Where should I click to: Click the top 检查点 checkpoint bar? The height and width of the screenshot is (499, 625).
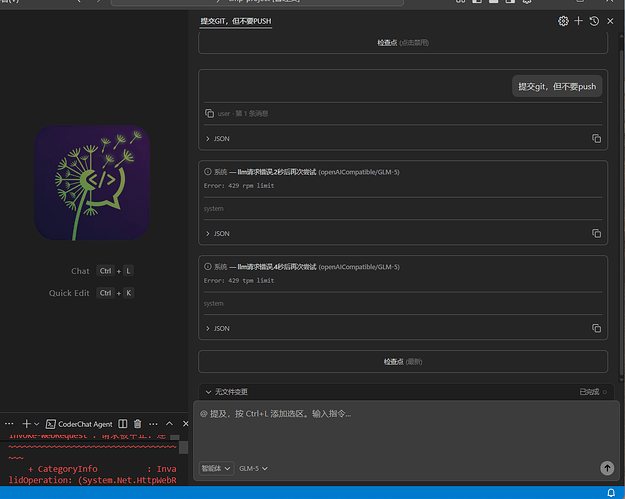[403, 43]
